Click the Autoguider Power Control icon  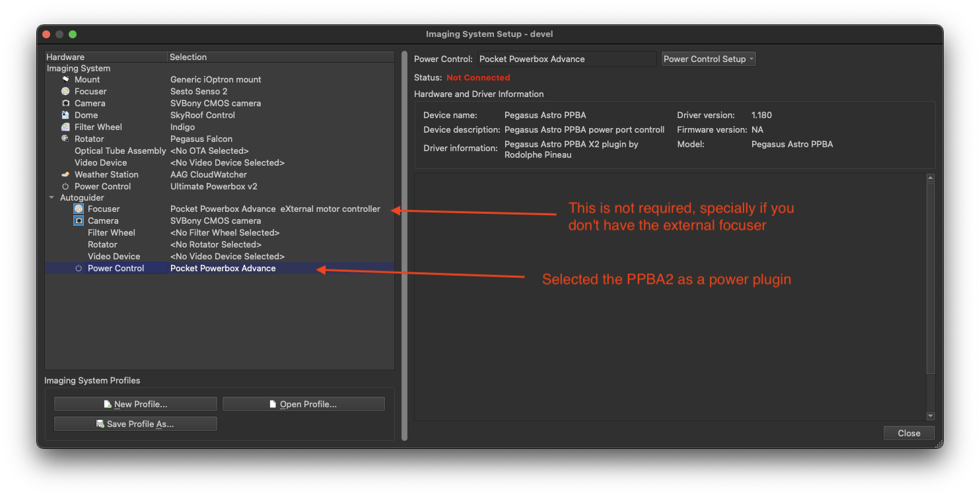click(79, 268)
